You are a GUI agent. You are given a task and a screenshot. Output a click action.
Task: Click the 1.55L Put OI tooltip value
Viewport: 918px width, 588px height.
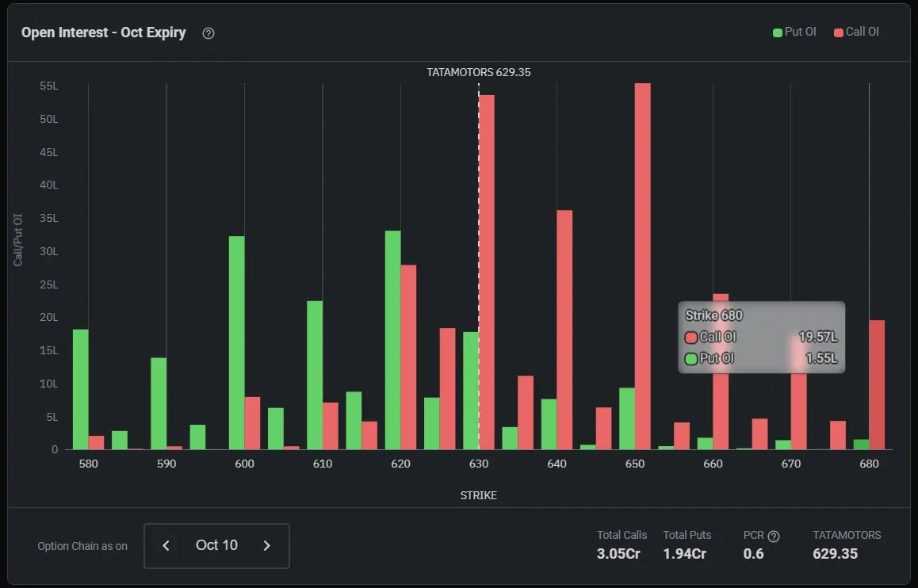coord(821,359)
